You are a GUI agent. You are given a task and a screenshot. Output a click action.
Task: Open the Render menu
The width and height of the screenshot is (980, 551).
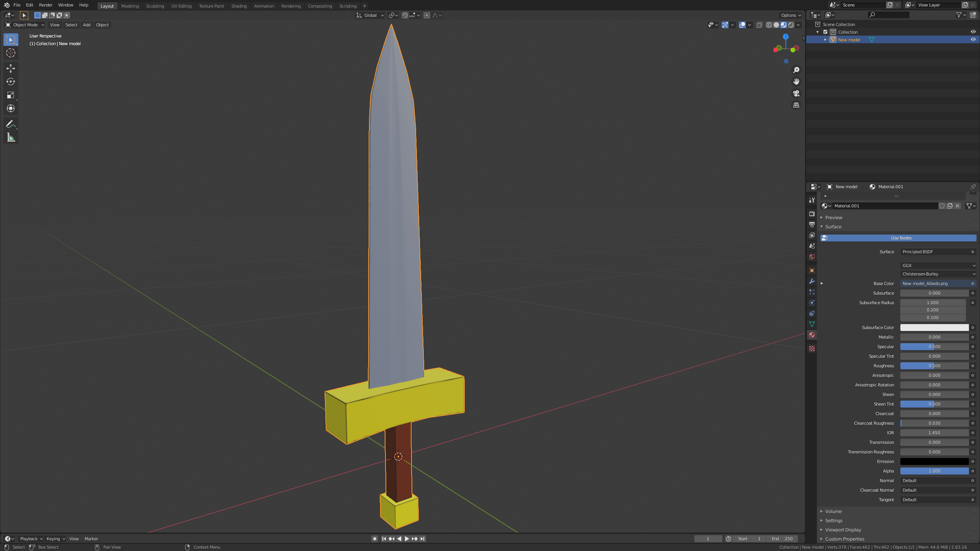[46, 5]
